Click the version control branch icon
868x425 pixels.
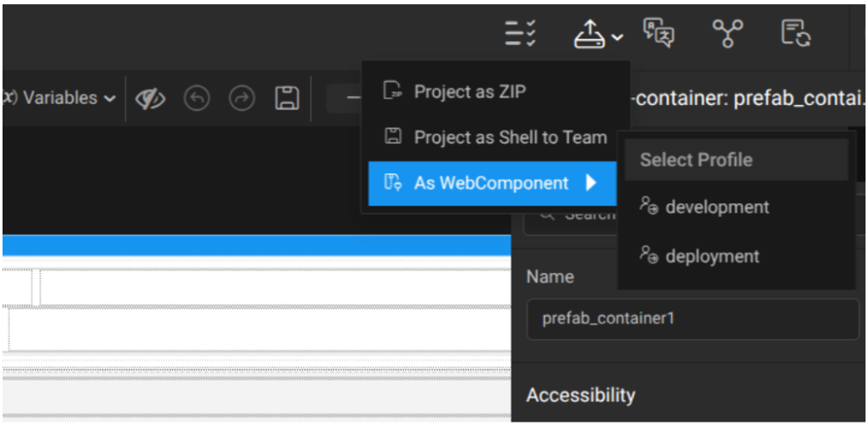(726, 34)
